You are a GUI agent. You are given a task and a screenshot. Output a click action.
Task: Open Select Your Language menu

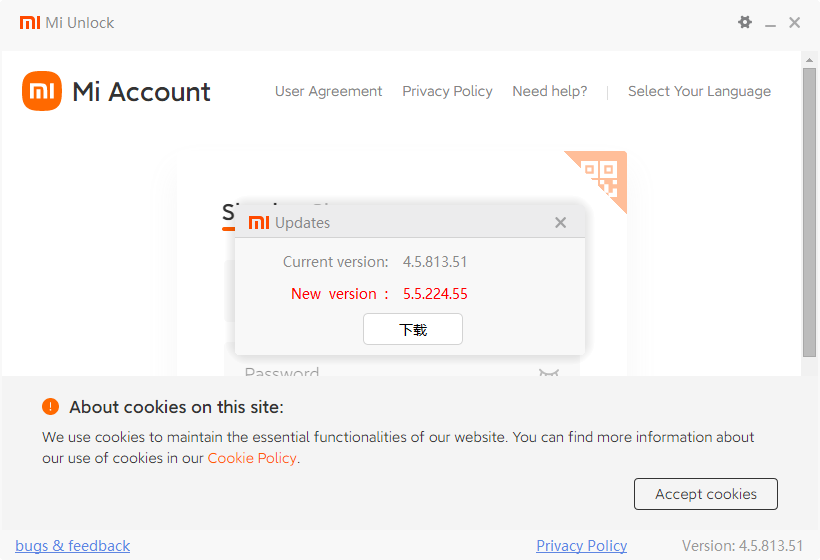[699, 91]
